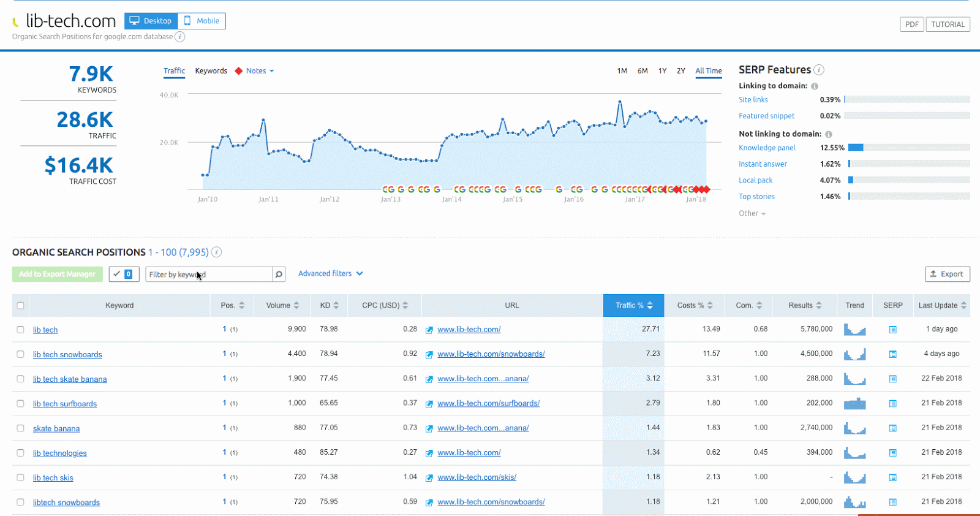
Task: Click the selected items counter button
Action: pyautogui.click(x=124, y=274)
